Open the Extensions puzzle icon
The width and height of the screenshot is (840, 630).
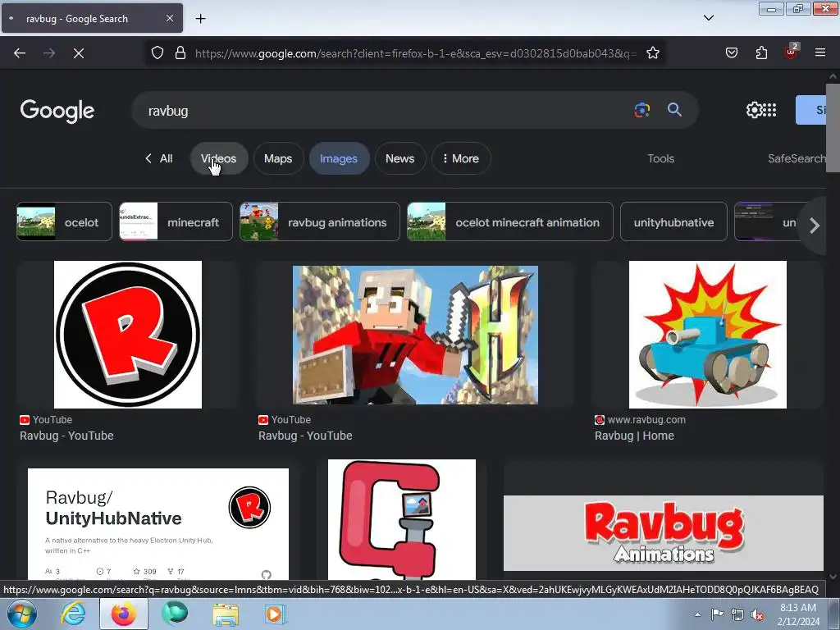tap(761, 53)
